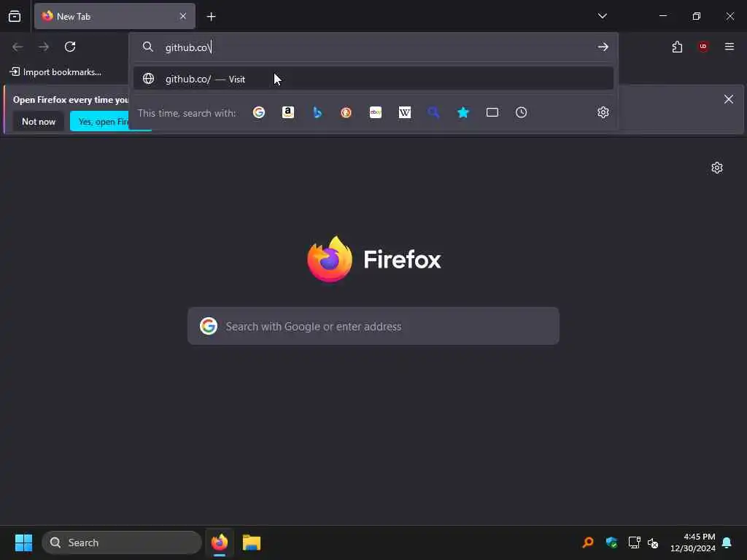Viewport: 747px width, 560px height.
Task: Search this time with eBay icon
Action: tap(376, 112)
